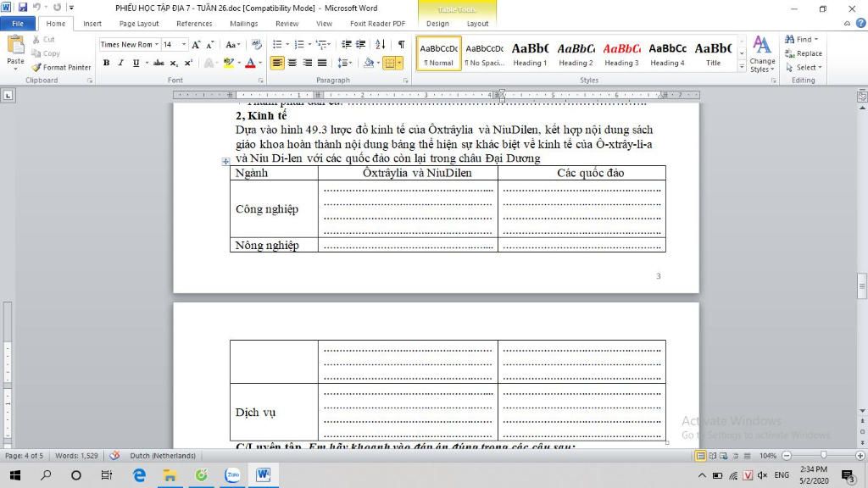Decrease paragraph indent
Image resolution: width=868 pixels, height=488 pixels.
[347, 44]
